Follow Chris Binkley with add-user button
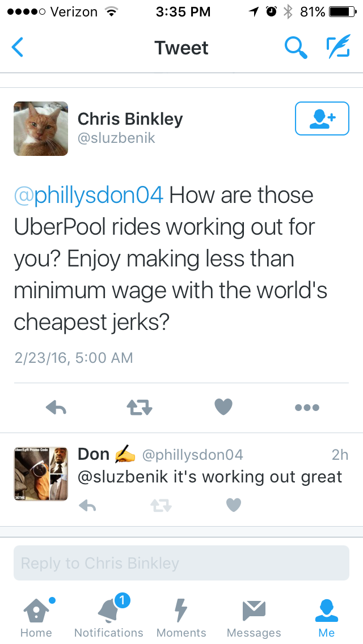Screen dimensions: 363x644 pos(322,118)
